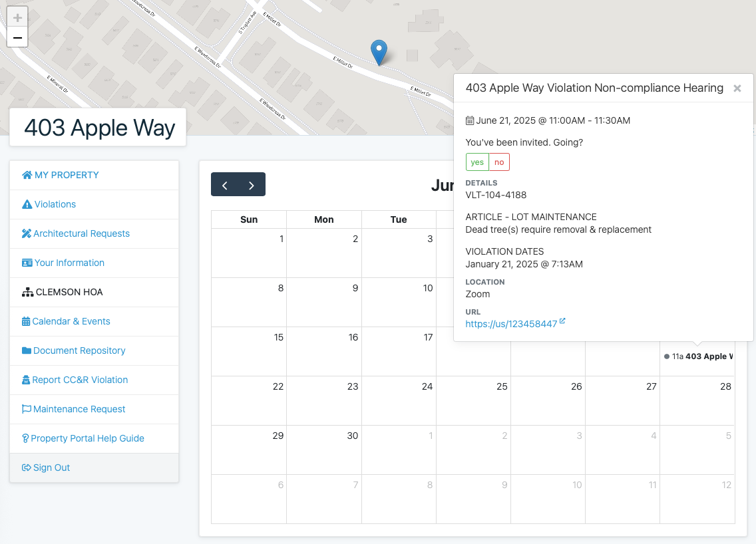
Task: Select June 24 calendar cell
Action: point(399,400)
